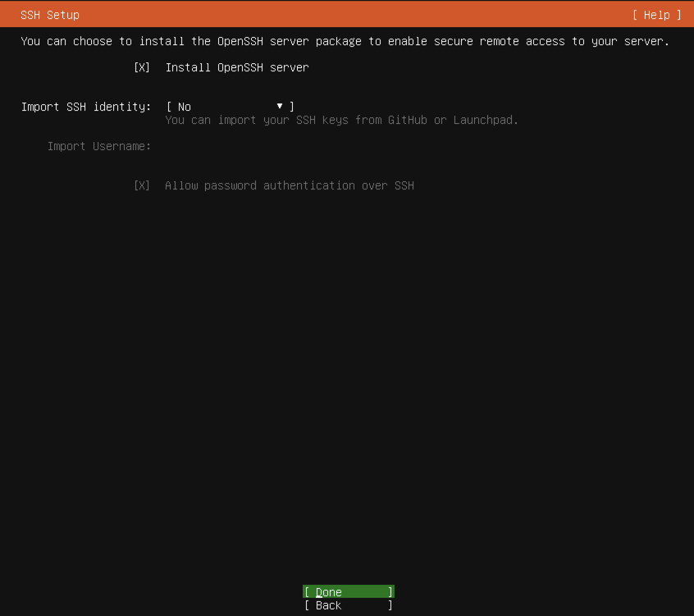Click the GitHub or Launchpad hint text
Image resolution: width=694 pixels, height=616 pixels.
point(342,120)
